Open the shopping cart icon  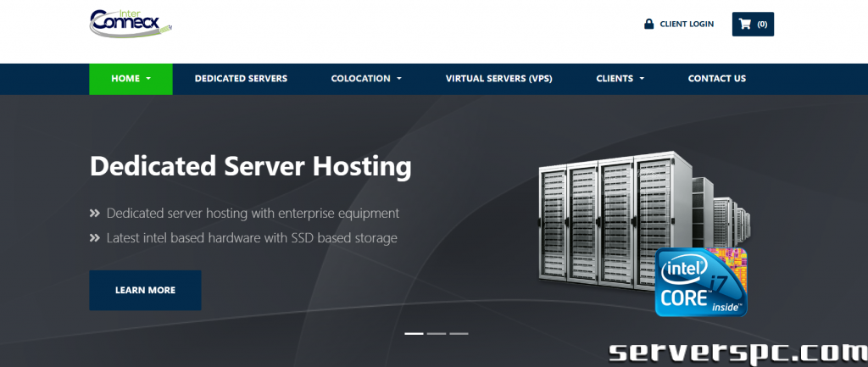click(745, 24)
